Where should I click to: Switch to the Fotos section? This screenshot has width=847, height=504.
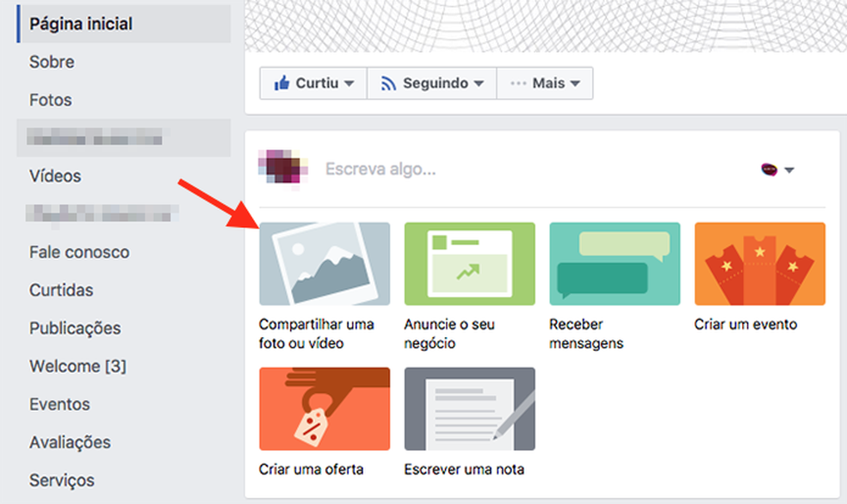click(x=51, y=100)
